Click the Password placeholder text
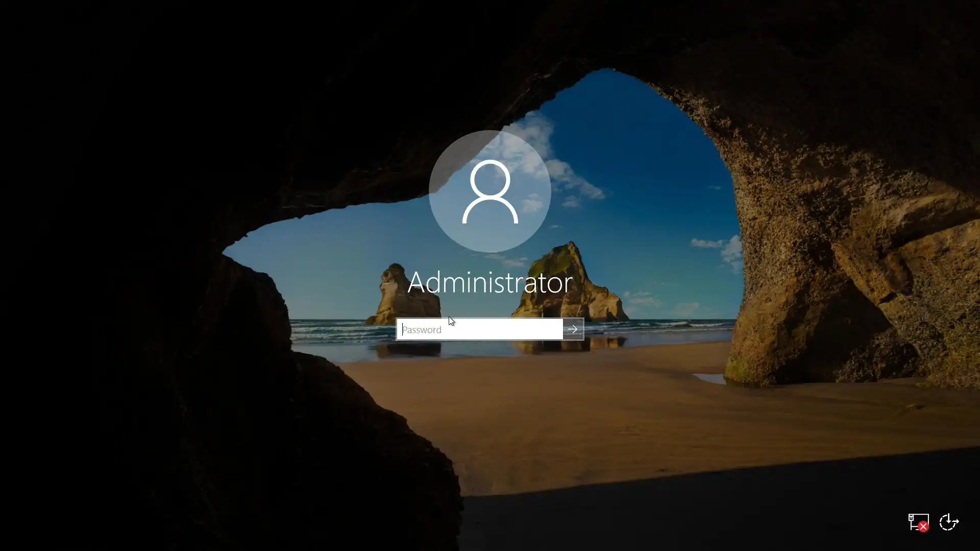 click(x=422, y=330)
